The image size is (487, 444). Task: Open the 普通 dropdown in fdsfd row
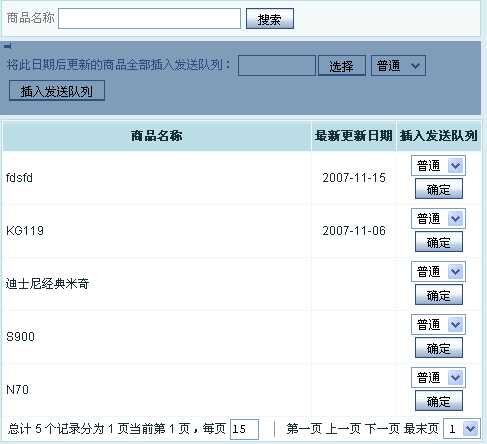tap(438, 165)
